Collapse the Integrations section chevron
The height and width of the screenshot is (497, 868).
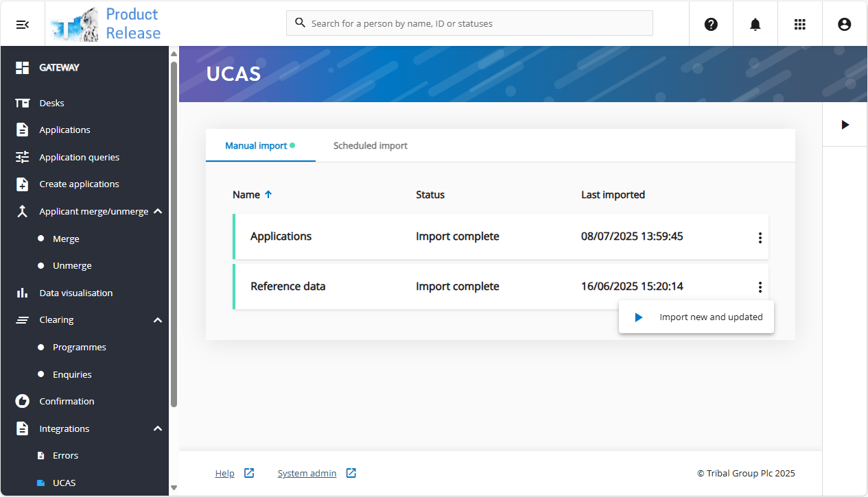pyautogui.click(x=158, y=428)
